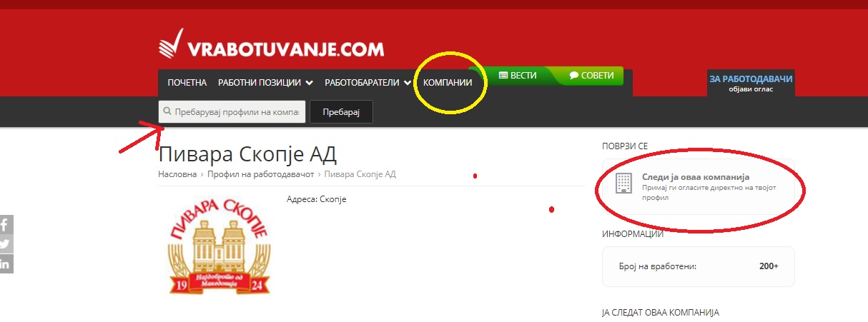Click the building icon in follow box

click(623, 183)
